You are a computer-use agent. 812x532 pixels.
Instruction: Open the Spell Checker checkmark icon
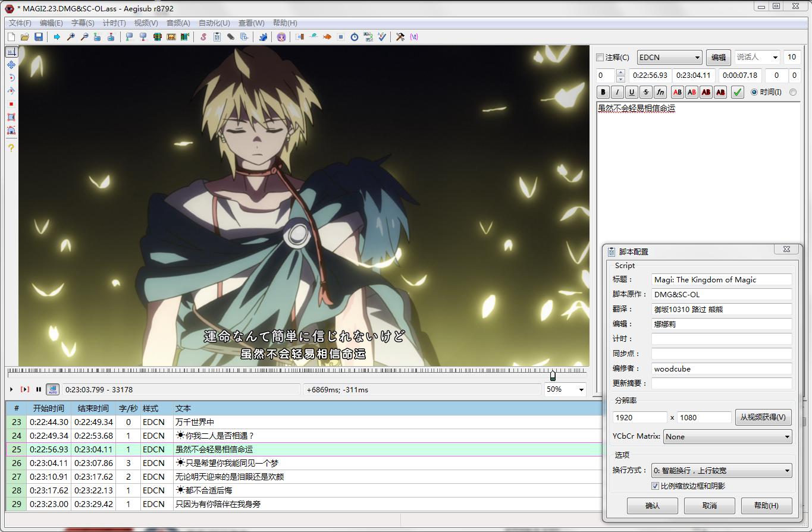[381, 37]
